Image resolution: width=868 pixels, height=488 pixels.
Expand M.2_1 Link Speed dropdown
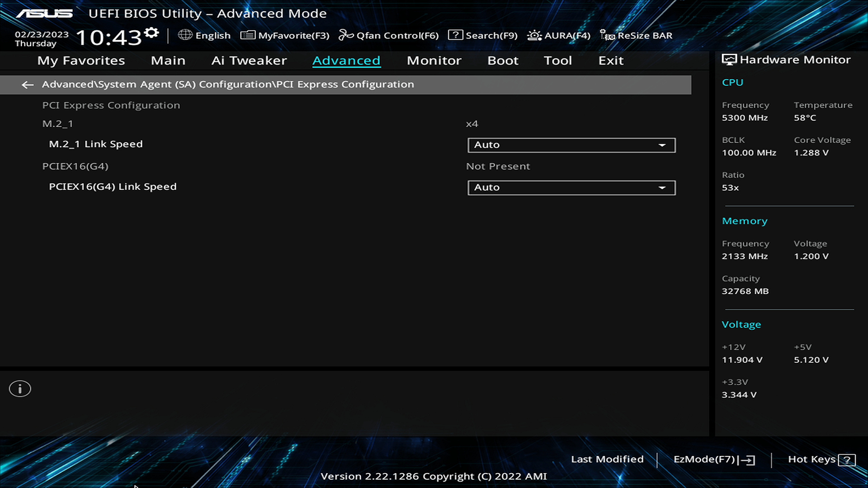(571, 145)
